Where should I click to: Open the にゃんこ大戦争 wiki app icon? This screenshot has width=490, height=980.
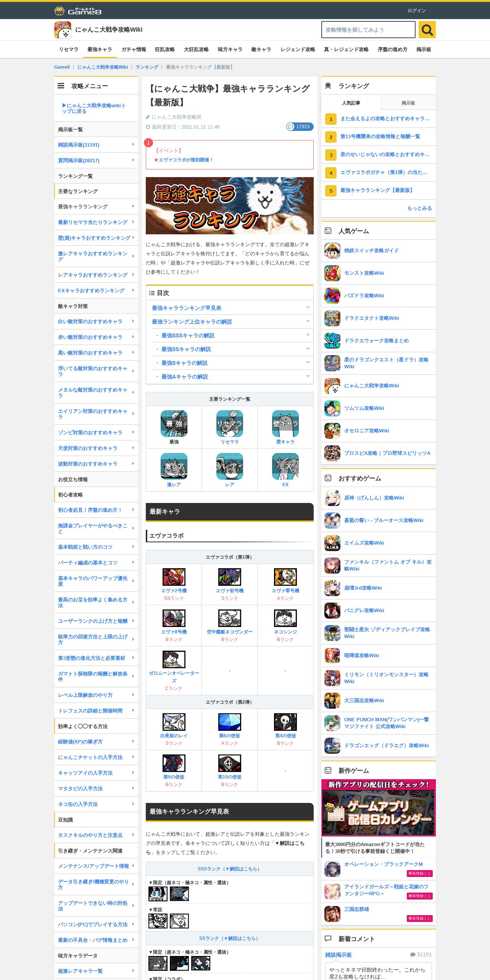coord(63,30)
